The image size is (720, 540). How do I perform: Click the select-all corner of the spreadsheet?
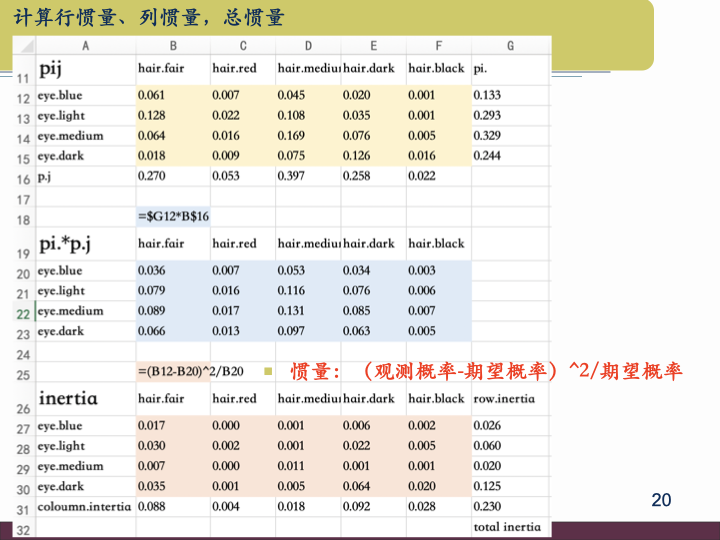tap(23, 46)
